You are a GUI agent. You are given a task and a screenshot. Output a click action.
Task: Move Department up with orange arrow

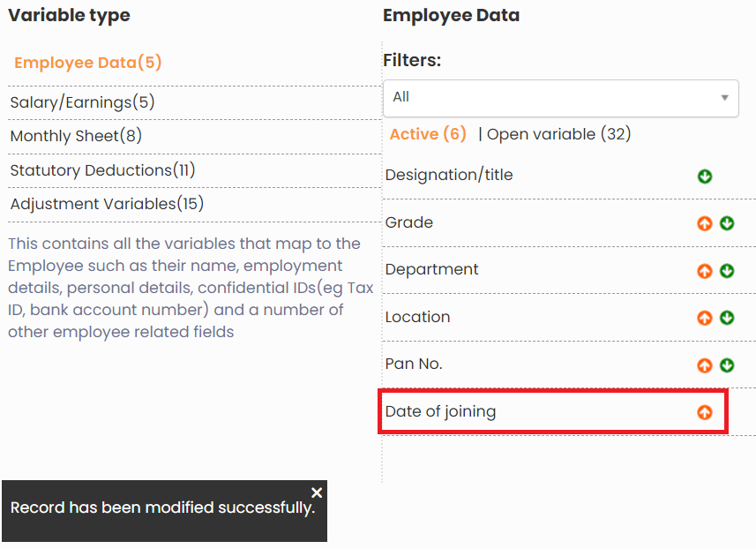click(x=704, y=271)
